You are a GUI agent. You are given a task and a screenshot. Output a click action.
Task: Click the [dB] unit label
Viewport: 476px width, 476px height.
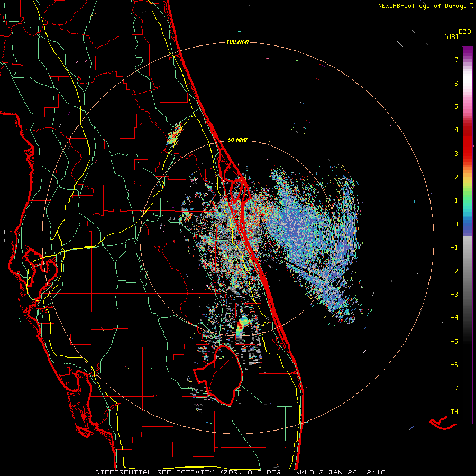tap(452, 36)
